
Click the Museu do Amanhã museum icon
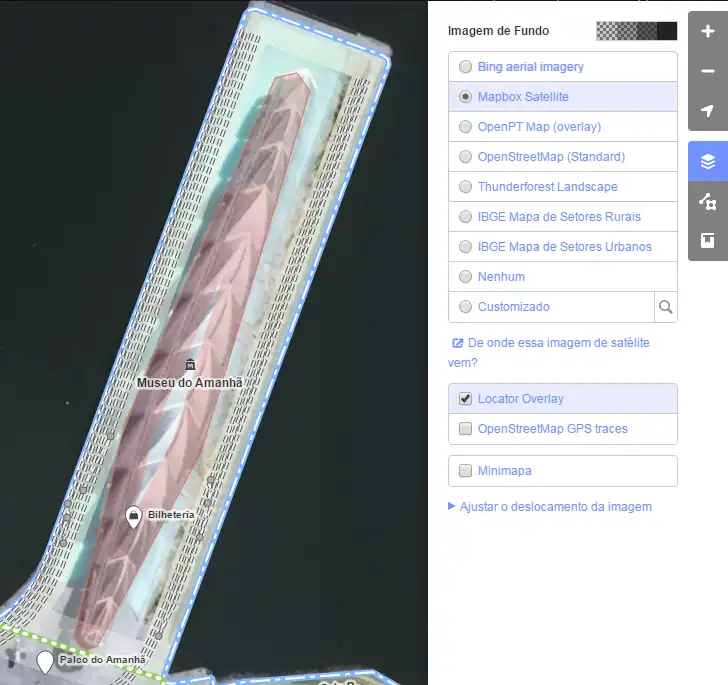[x=190, y=365]
